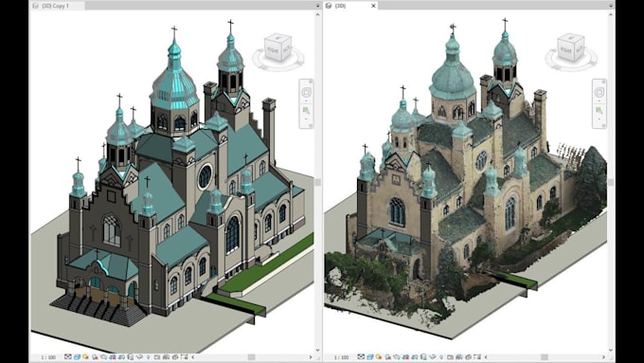Reveal Constraints in right (3D) view
This screenshot has height=363, width=644.
point(477,357)
